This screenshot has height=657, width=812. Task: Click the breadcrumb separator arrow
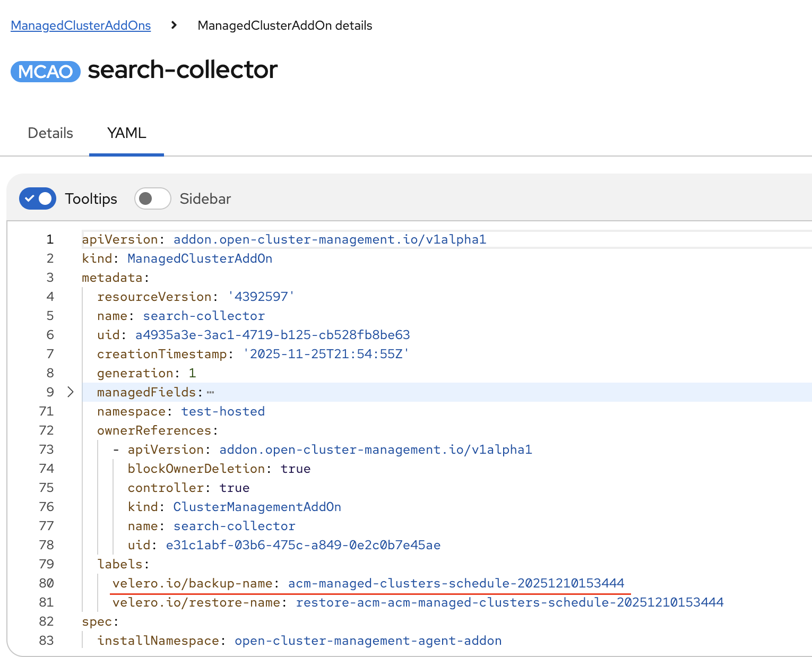[x=174, y=25]
